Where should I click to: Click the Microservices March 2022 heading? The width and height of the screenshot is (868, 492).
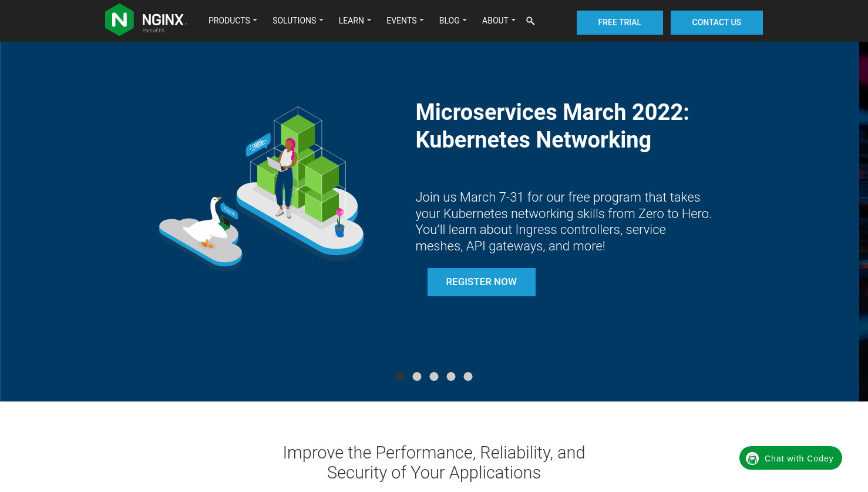coord(552,126)
